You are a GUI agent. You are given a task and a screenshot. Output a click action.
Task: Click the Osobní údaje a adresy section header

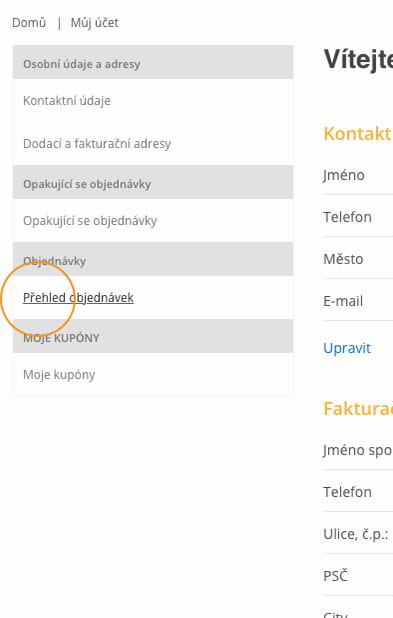153,62
